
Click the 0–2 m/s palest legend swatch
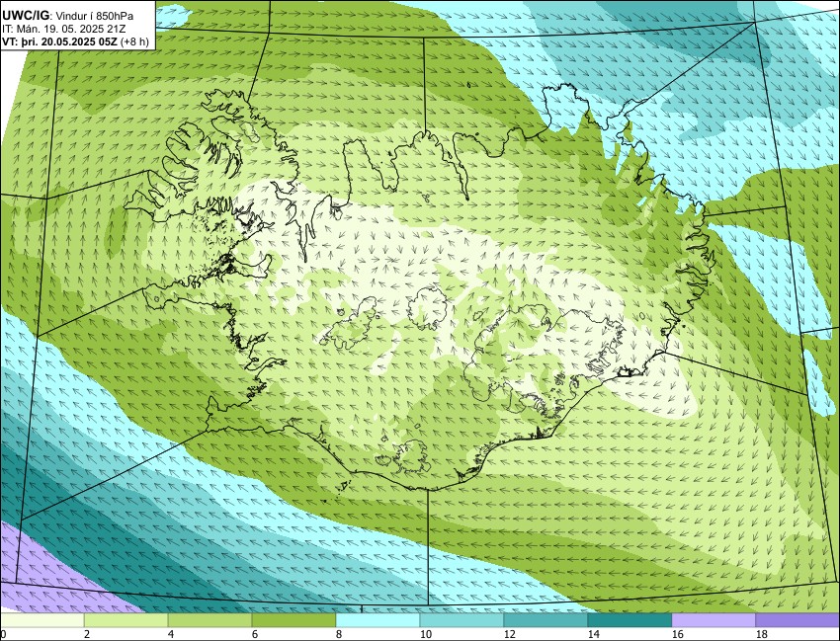(42, 620)
